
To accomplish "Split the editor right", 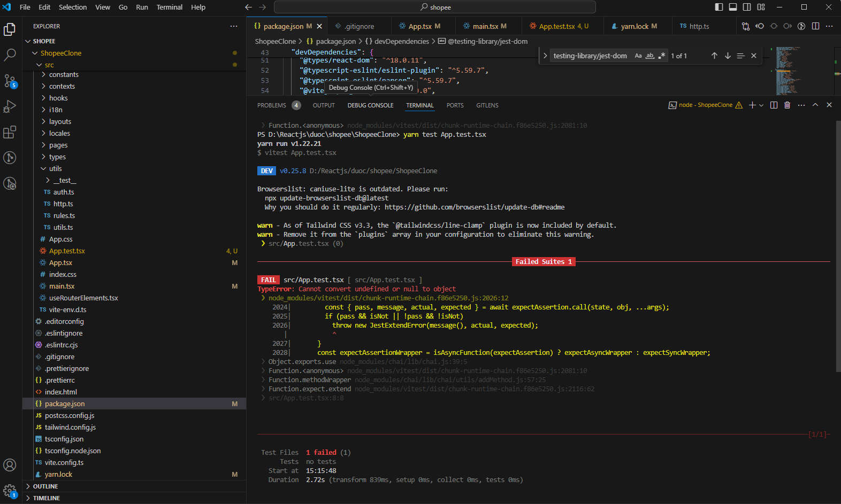I will click(815, 26).
